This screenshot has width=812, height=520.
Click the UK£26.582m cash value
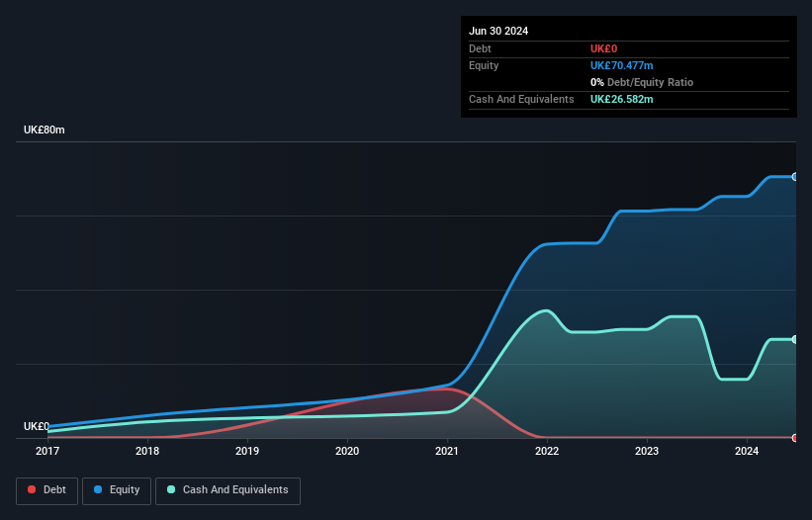pos(621,99)
